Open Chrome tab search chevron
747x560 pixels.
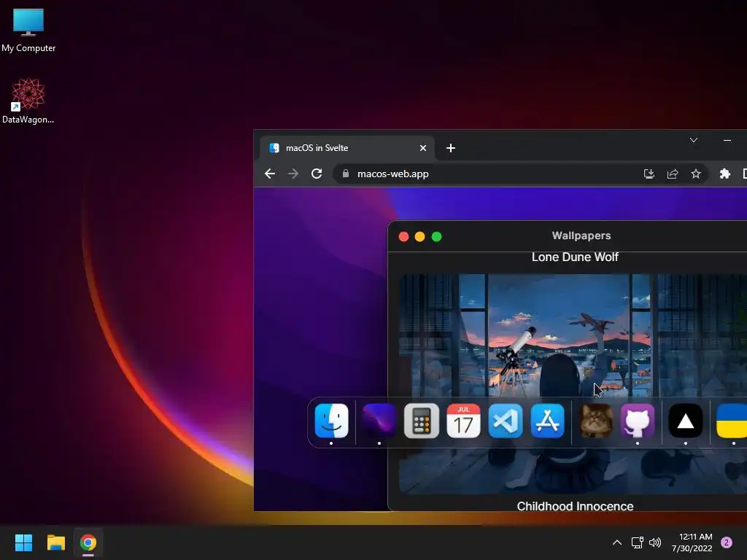694,140
